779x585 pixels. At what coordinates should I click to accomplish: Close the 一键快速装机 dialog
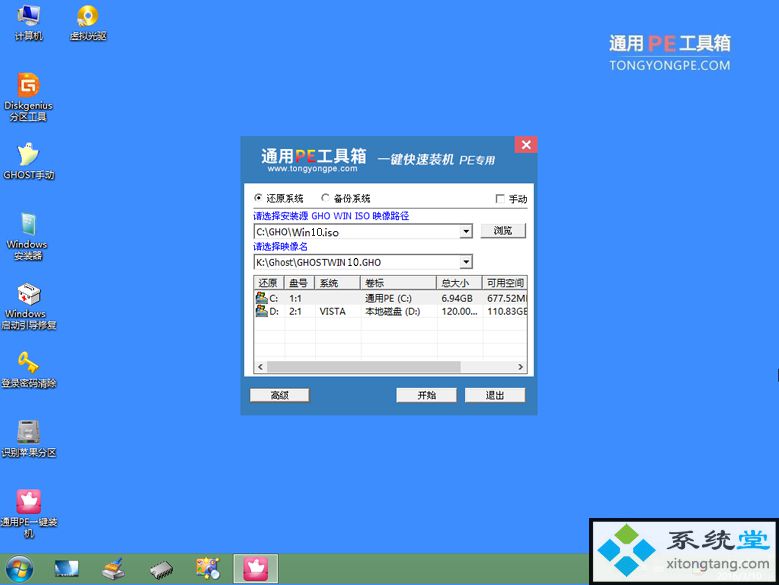(526, 145)
